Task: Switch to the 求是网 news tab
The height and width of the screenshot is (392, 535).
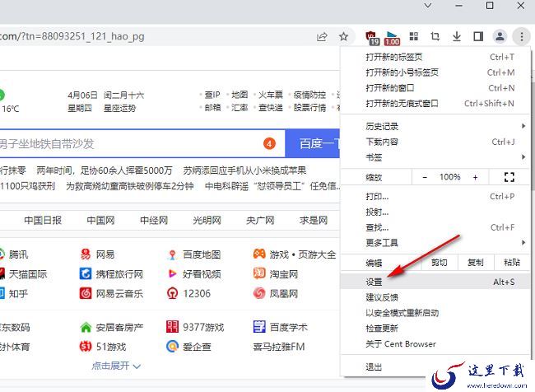Action: (314, 221)
